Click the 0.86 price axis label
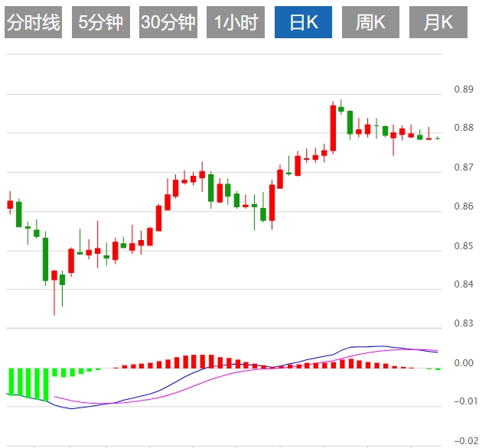This screenshot has height=448, width=492. click(464, 206)
